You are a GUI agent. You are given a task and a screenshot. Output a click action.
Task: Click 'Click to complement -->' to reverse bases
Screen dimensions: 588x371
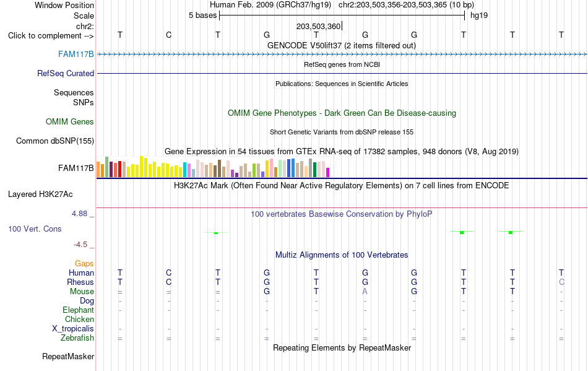pyautogui.click(x=51, y=36)
